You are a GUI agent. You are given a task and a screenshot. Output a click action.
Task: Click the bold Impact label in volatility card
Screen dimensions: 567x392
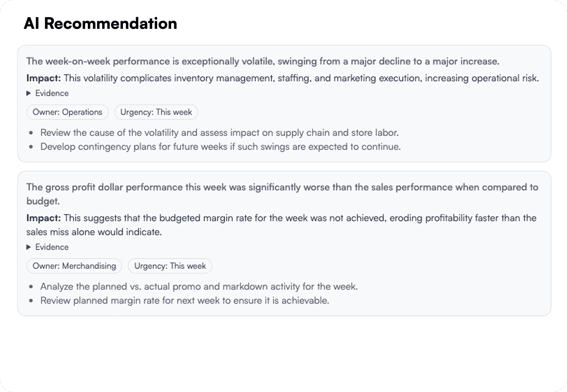click(43, 78)
